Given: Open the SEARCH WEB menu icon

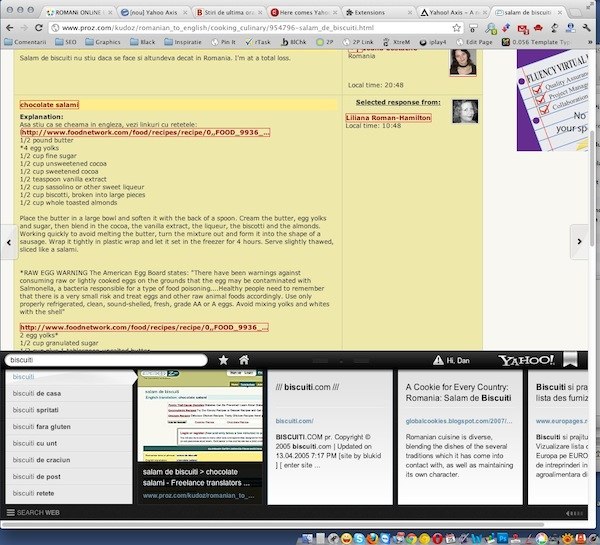Looking at the screenshot, I should (11, 512).
